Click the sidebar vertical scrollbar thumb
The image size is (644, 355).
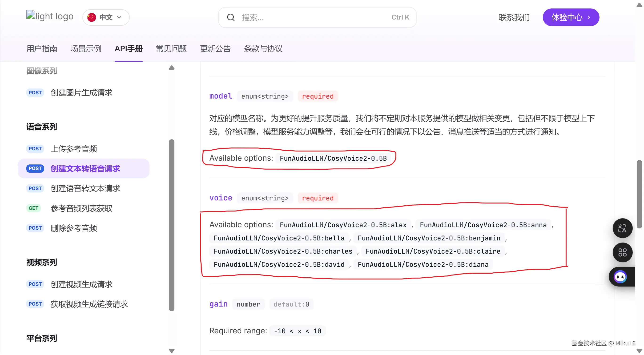(172, 225)
